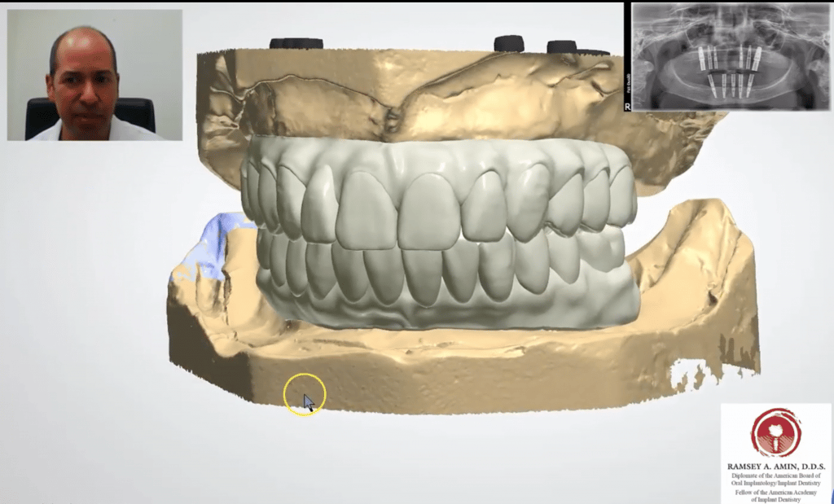Viewport: 834px width, 504px height.
Task: Click the dental implant logo badge
Action: point(775,434)
